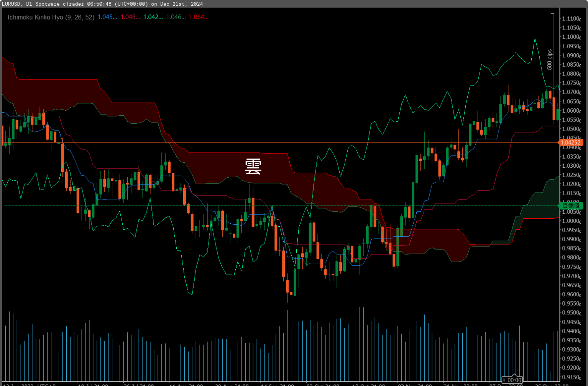
Task: Select the 雲 cloud text annotation
Action: pyautogui.click(x=253, y=167)
